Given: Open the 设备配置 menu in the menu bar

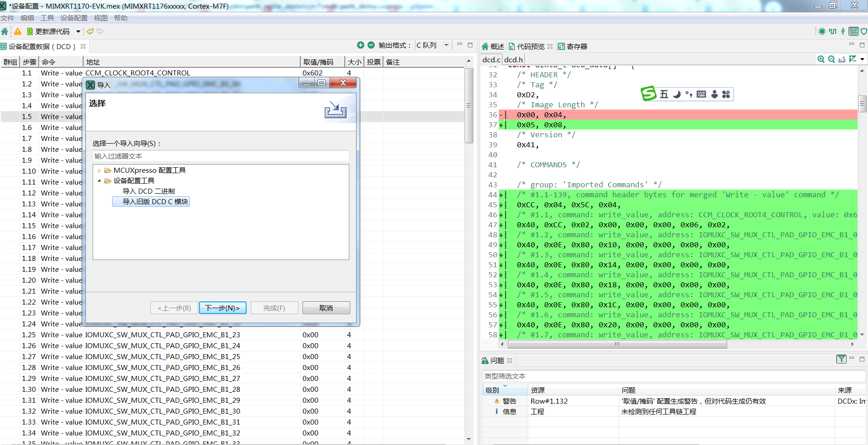Looking at the screenshot, I should (74, 18).
